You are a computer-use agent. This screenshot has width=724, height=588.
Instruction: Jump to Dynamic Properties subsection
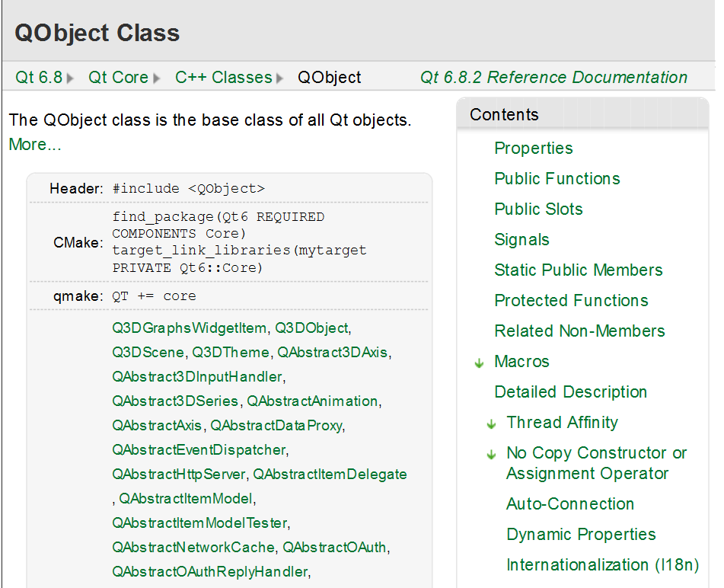click(581, 534)
